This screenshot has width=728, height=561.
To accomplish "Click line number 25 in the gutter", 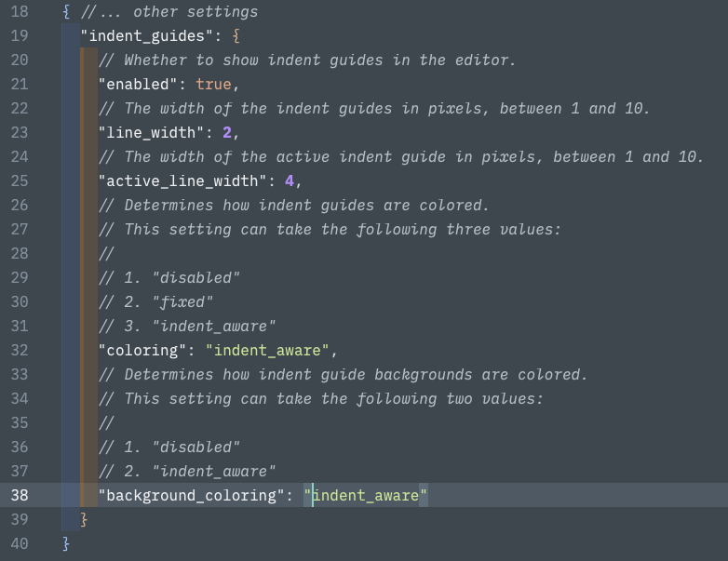I will pos(20,181).
